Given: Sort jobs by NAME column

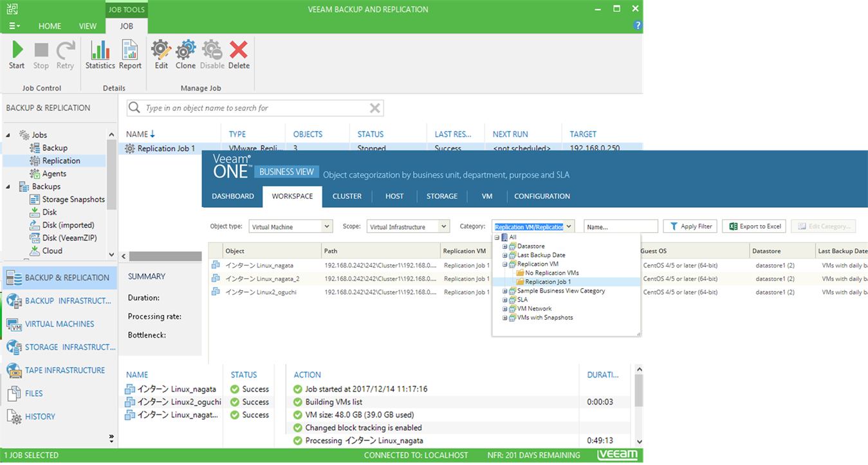Looking at the screenshot, I should (140, 134).
